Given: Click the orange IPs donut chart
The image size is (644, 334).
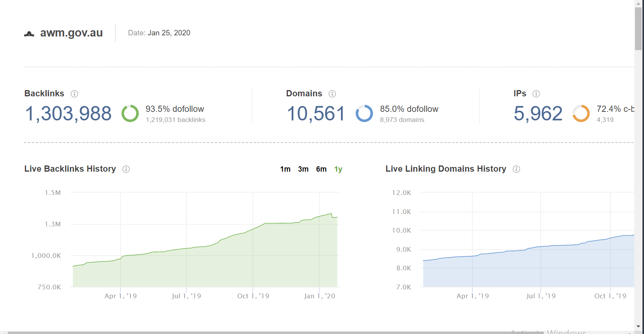Looking at the screenshot, I should click(581, 113).
